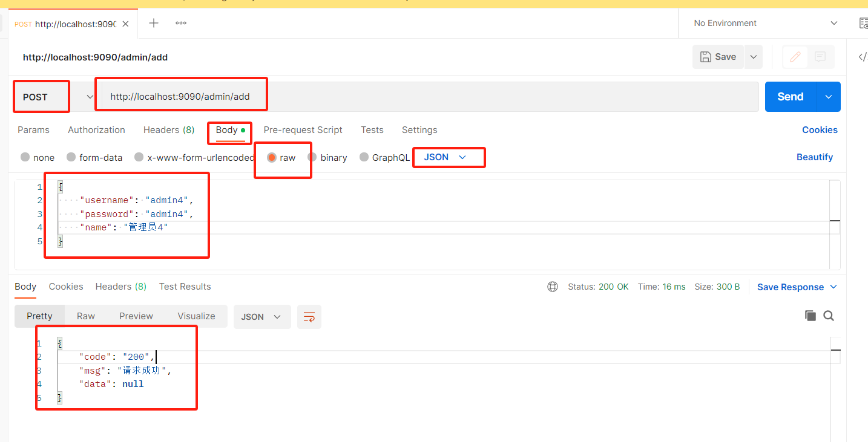Open the code snippet icon
868x442 pixels.
tap(863, 57)
